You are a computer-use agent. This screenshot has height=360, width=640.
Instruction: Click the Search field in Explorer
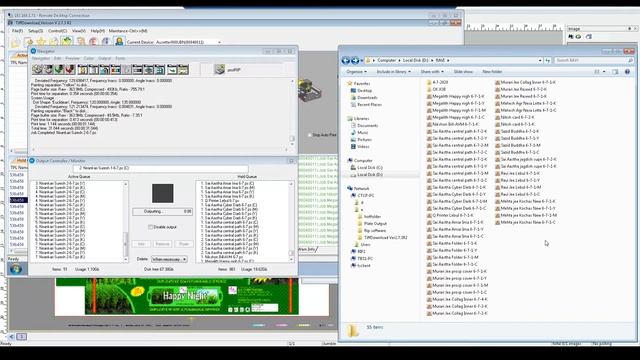coord(594,60)
